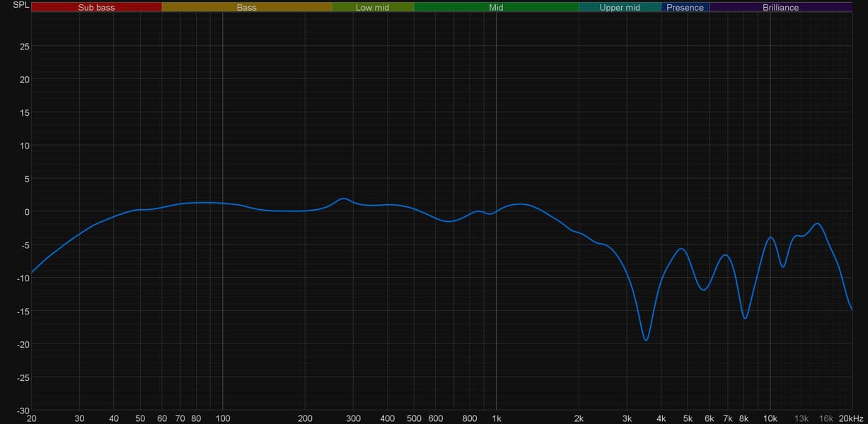868x424 pixels.
Task: Click the 50 Hz frequency label
Action: (140, 419)
